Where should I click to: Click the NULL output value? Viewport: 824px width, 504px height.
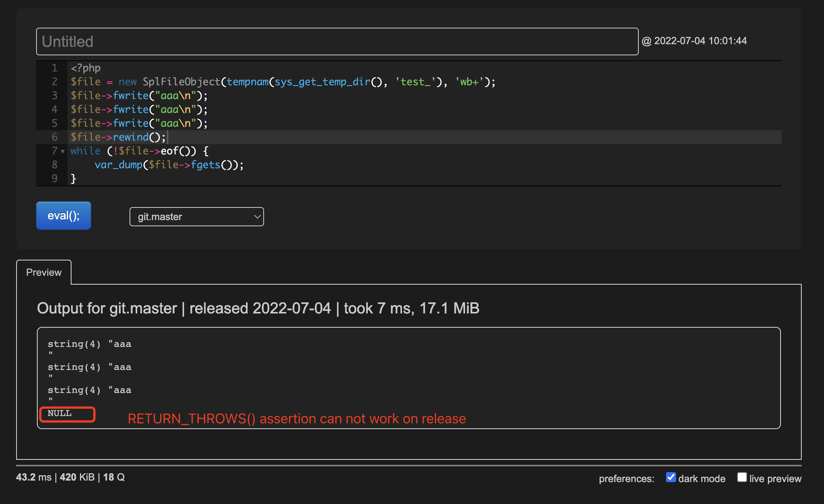60,413
